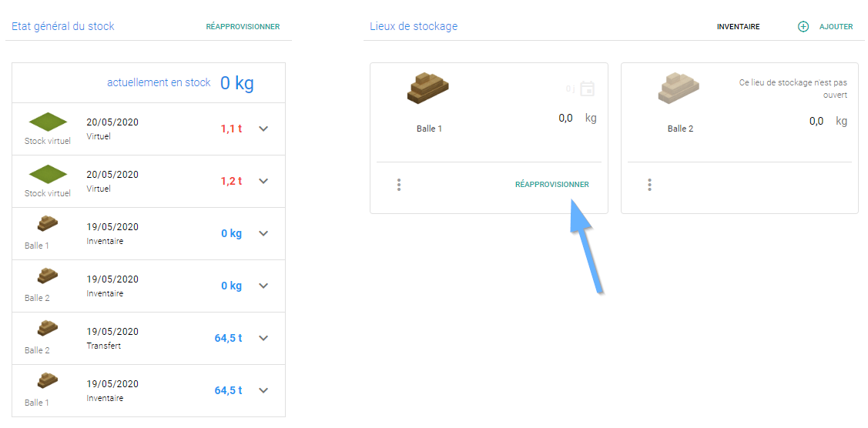Click the red 1,2 t value
The height and width of the screenshot is (428, 868).
coord(231,181)
